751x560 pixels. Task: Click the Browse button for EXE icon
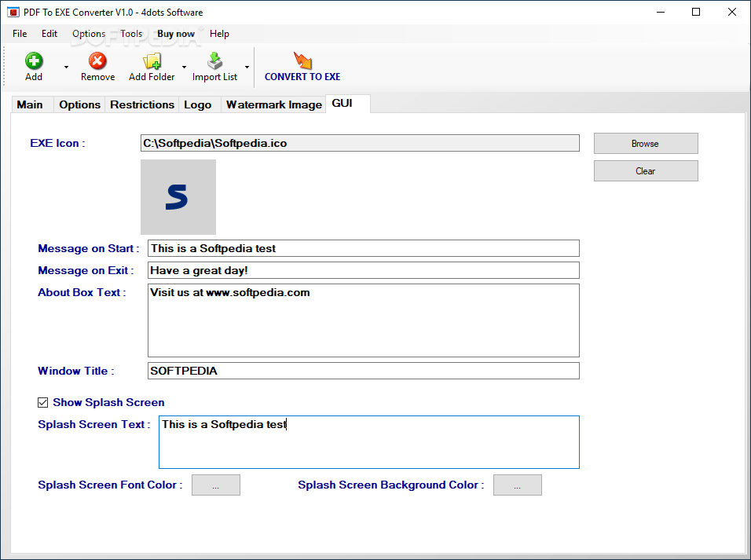pyautogui.click(x=645, y=143)
